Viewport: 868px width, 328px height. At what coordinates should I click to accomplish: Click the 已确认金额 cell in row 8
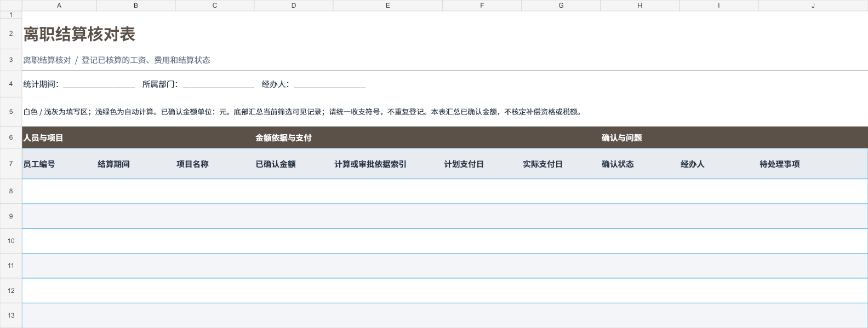click(294, 191)
